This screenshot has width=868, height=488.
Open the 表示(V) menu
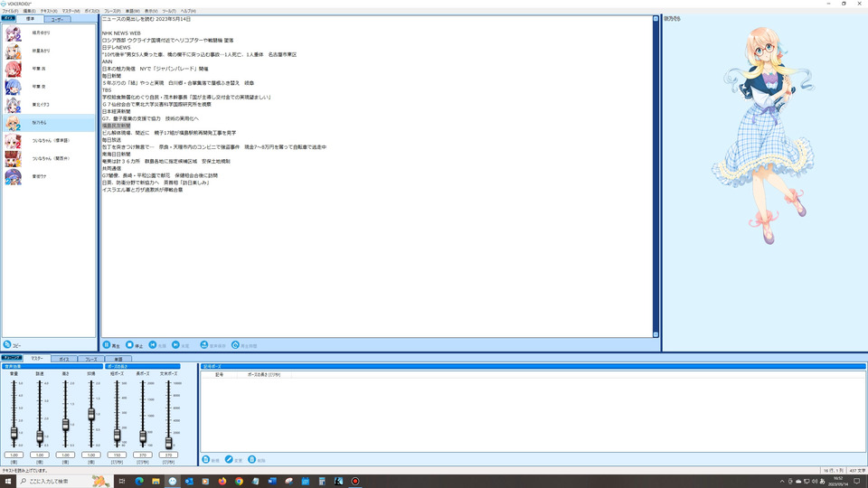[151, 11]
